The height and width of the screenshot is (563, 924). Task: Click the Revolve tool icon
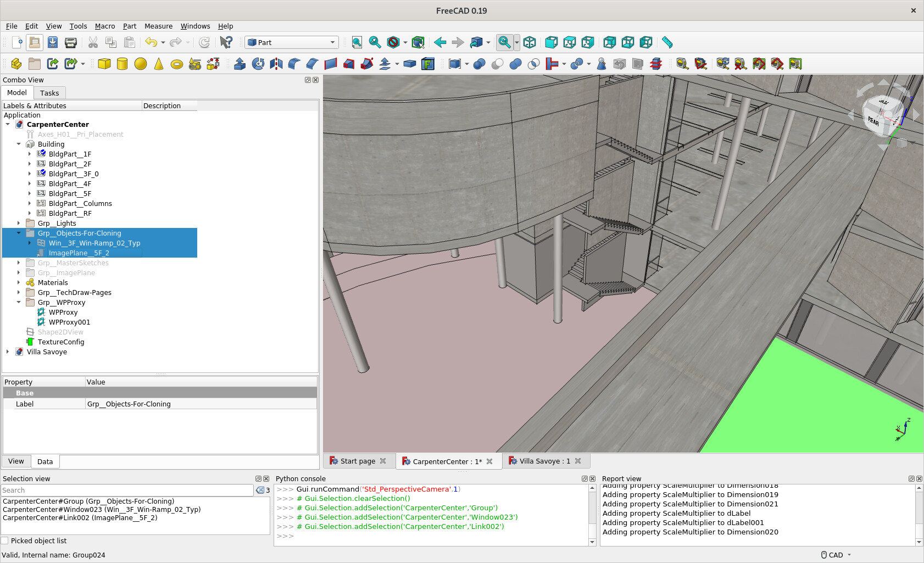[x=258, y=64]
